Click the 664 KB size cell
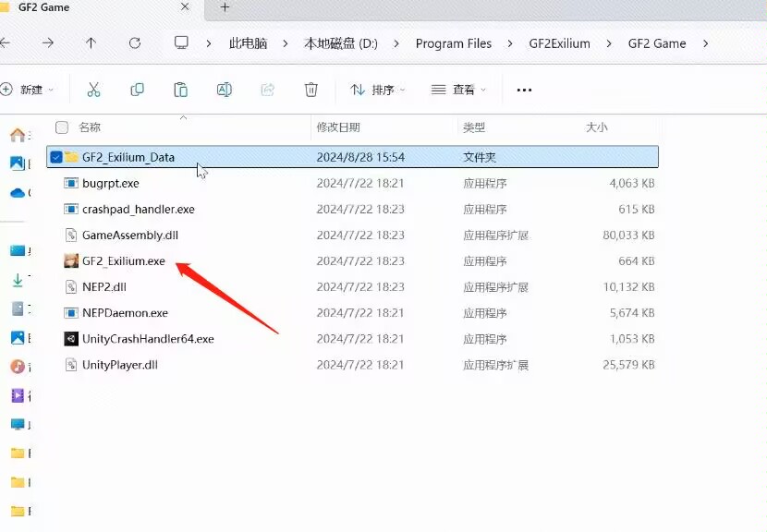 pos(637,261)
